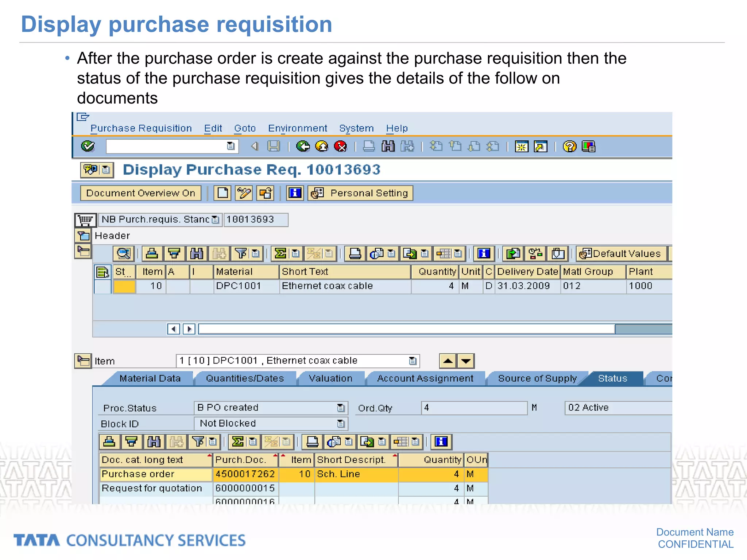
Task: Click the Total sigma icon in the item overview toolbar
Action: pyautogui.click(x=280, y=253)
